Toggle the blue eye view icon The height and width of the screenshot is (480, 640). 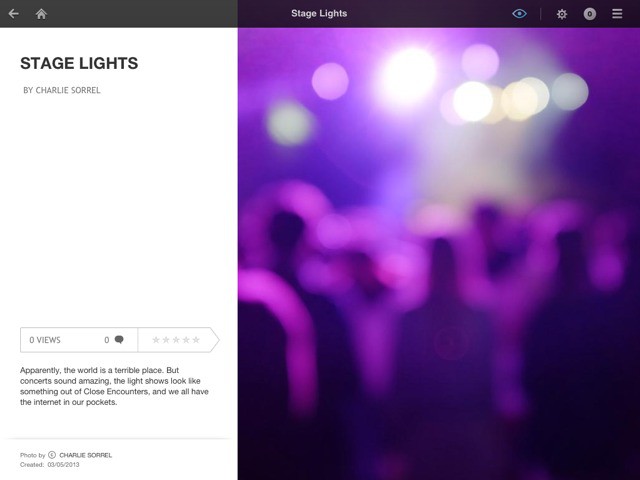[519, 14]
